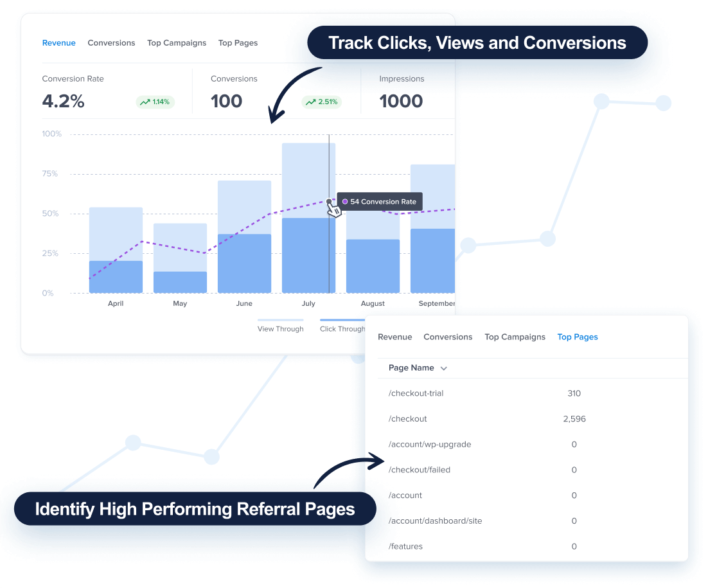The height and width of the screenshot is (588, 717).
Task: Select the /account/wp-upgrade row
Action: pos(430,444)
